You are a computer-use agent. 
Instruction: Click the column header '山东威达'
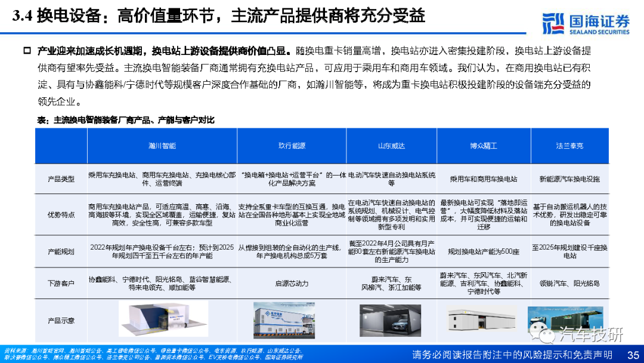391,146
